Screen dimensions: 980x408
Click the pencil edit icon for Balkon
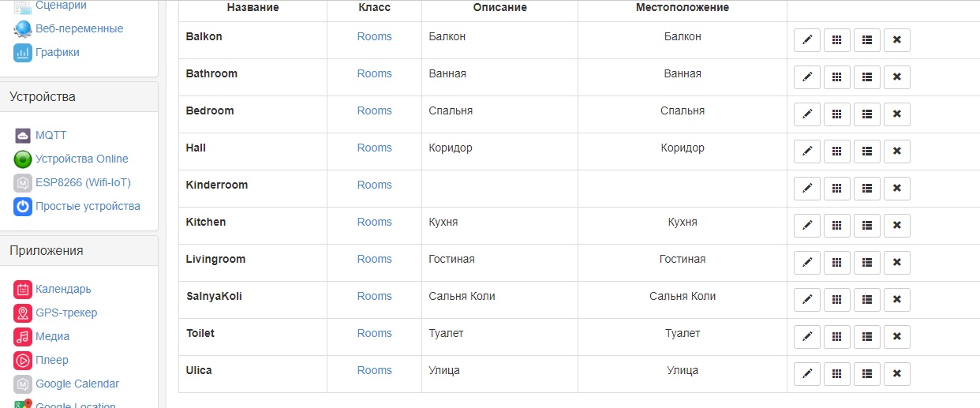coord(806,40)
